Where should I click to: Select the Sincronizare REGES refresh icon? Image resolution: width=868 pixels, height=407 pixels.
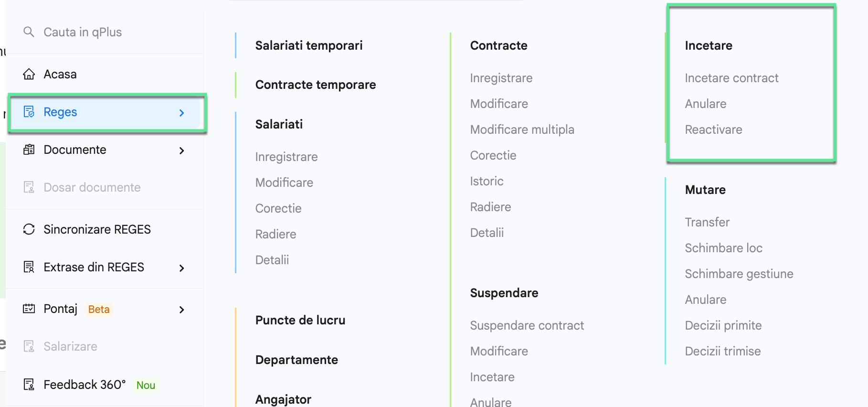[29, 229]
